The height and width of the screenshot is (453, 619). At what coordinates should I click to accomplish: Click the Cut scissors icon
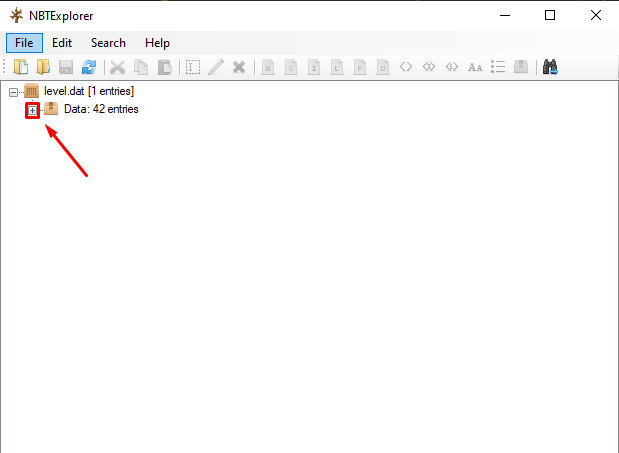coord(118,67)
